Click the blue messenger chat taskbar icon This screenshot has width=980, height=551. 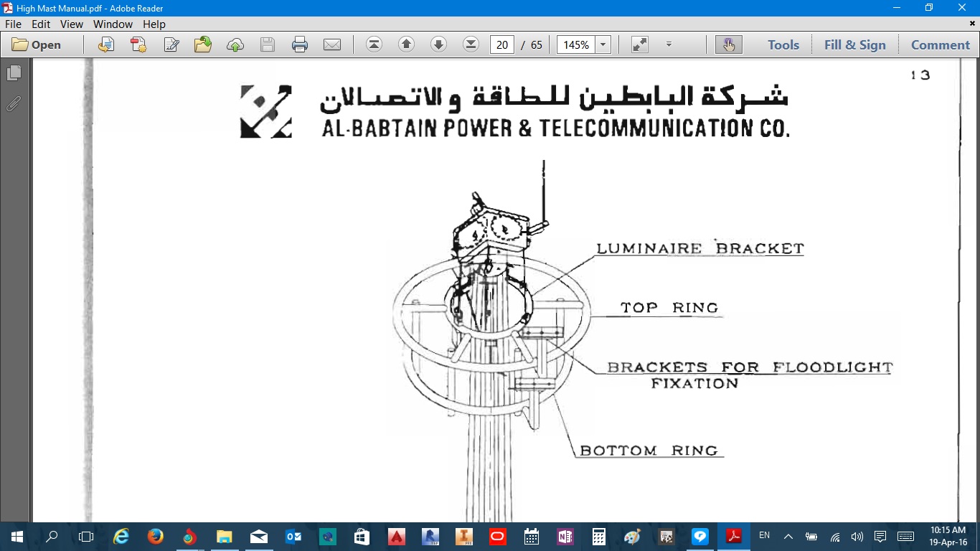point(700,536)
